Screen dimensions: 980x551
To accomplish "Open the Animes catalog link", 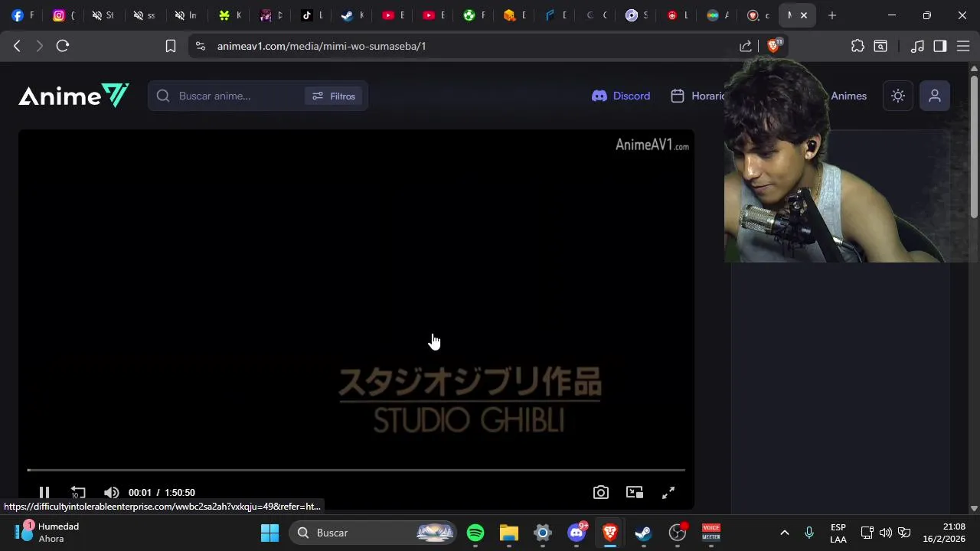I will 848,96.
